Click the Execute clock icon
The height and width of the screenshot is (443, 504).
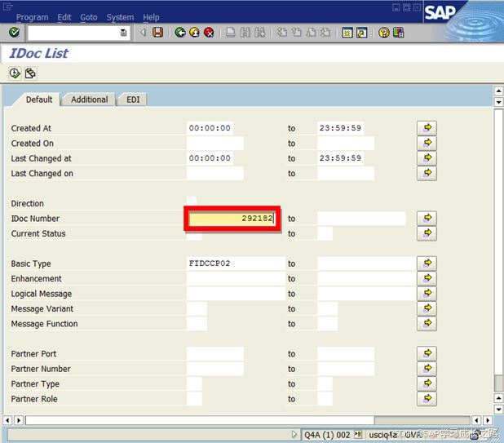tap(15, 73)
